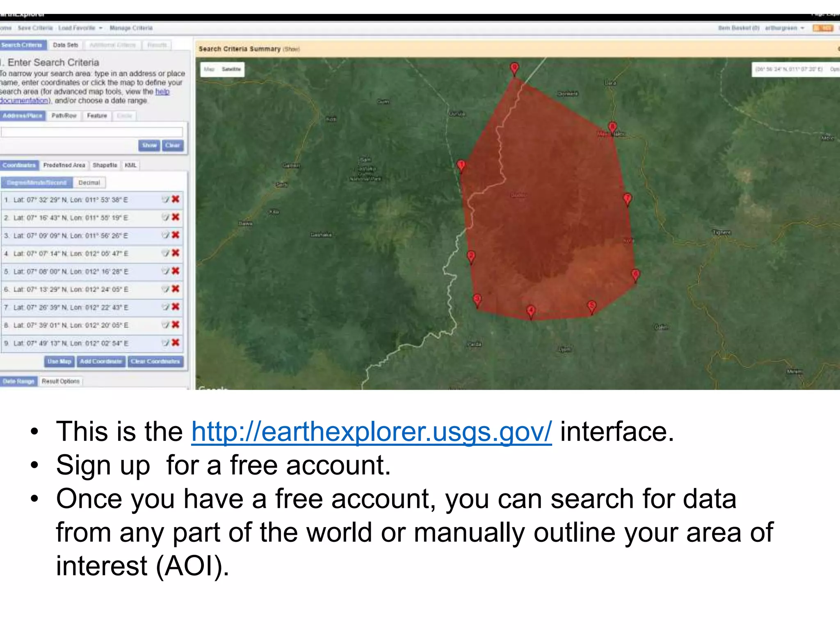The height and width of the screenshot is (630, 840).
Task: Delete coordinate 7 with red X
Action: [176, 307]
